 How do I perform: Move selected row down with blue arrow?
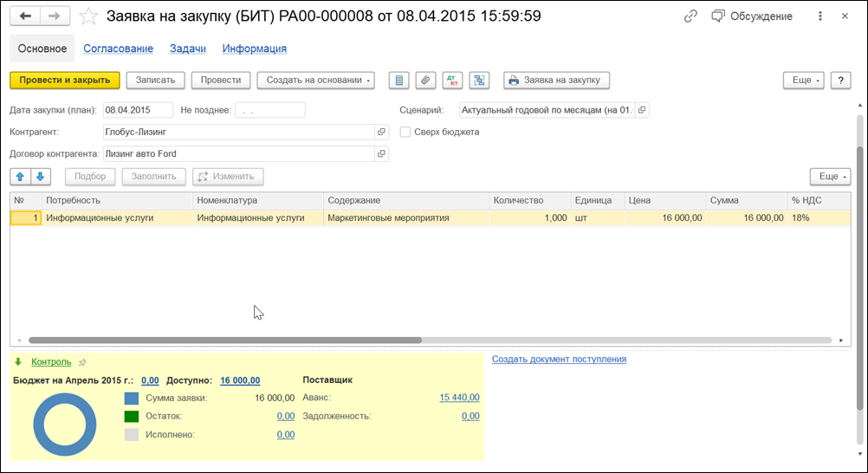41,177
